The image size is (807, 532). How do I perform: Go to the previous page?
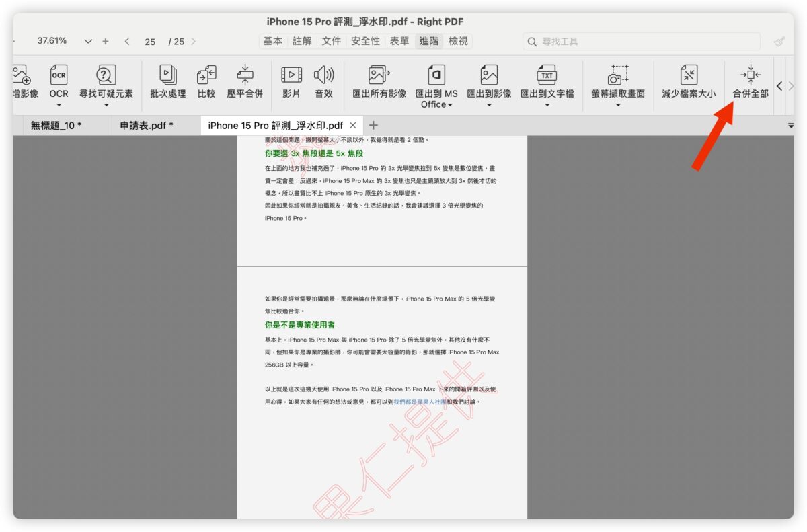127,41
